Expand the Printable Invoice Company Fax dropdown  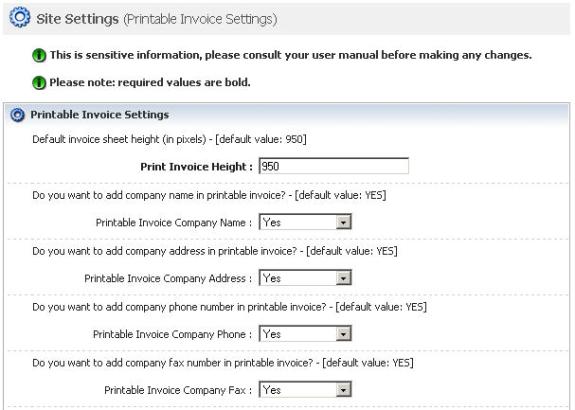click(305, 390)
